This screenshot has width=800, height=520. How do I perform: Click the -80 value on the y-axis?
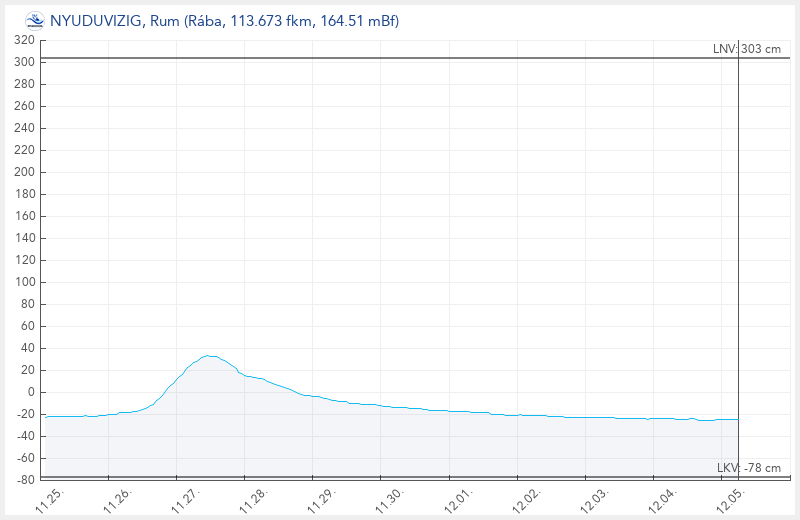tap(25, 480)
